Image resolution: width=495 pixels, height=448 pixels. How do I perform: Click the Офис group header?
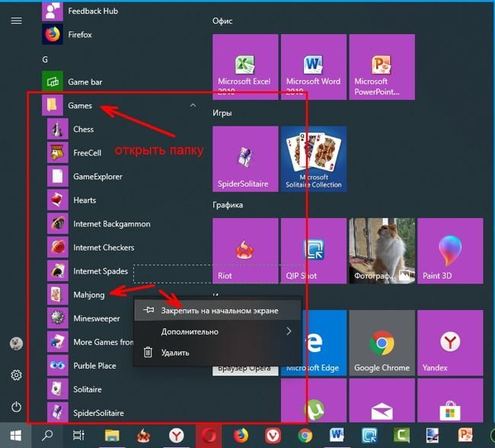[x=222, y=21]
